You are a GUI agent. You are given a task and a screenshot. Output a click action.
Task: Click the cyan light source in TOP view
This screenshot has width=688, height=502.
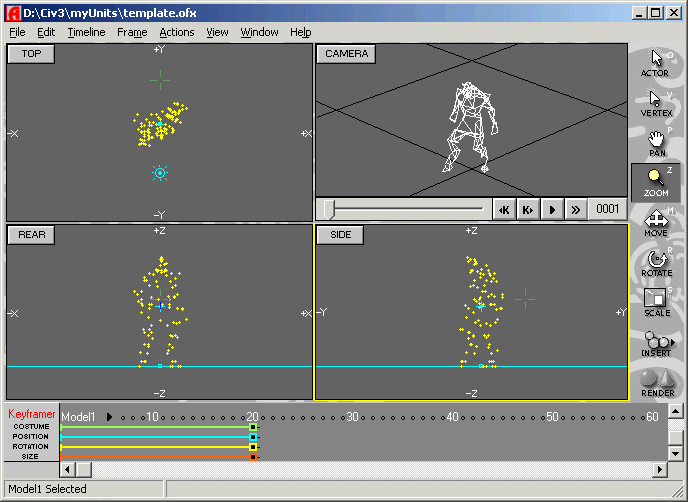160,173
